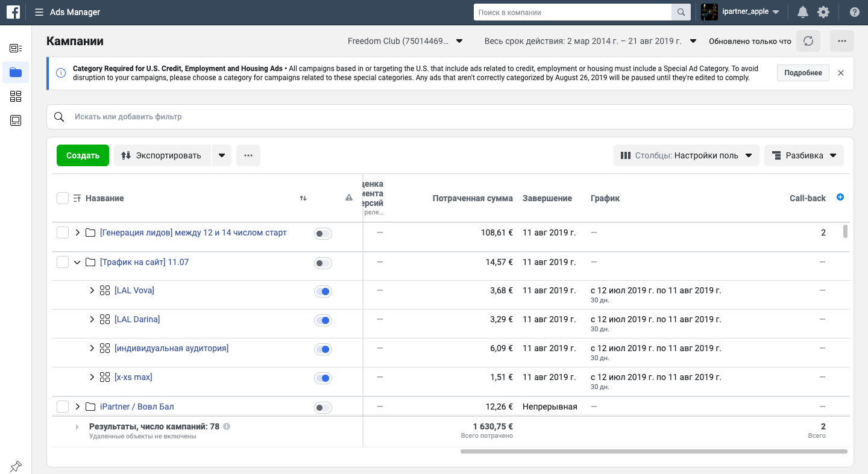Expand the индивидуальная аудитория ad set

(x=92, y=348)
